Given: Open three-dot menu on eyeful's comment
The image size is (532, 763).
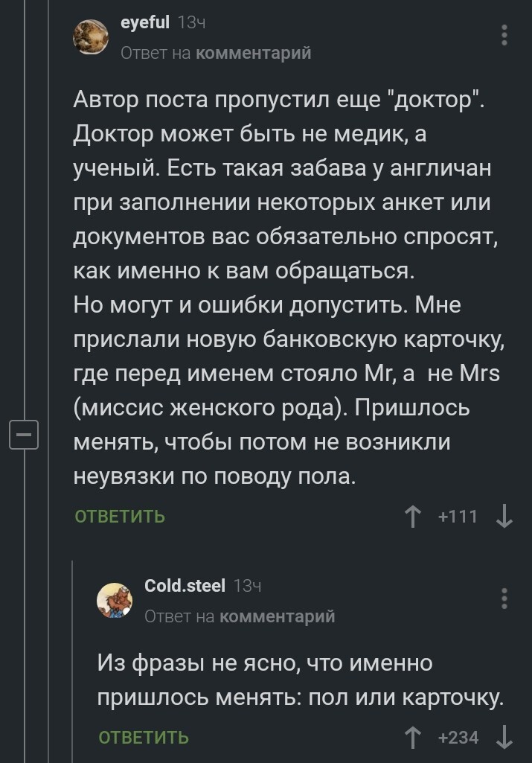Looking at the screenshot, I should coord(505,35).
